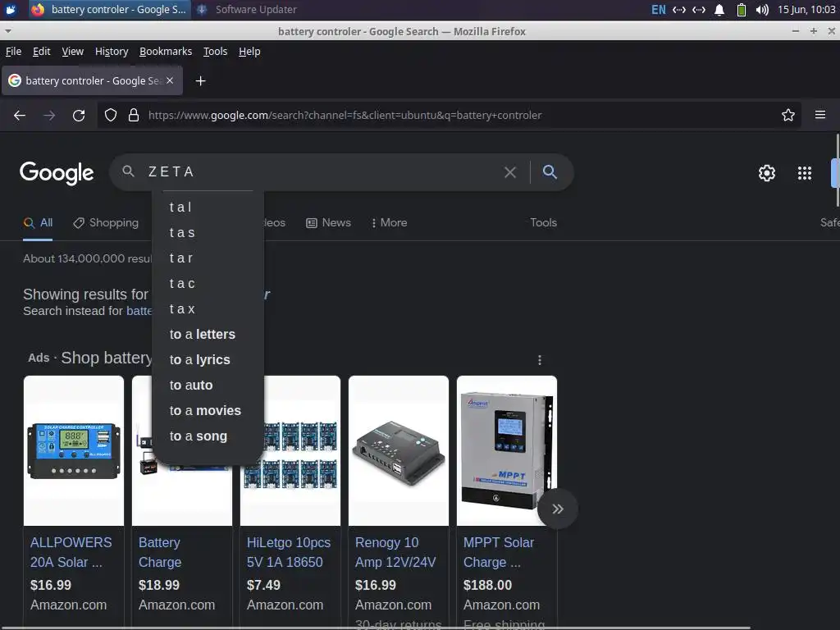The height and width of the screenshot is (630, 840).
Task: Click the page vertical scrollbar
Action: pyautogui.click(x=838, y=170)
